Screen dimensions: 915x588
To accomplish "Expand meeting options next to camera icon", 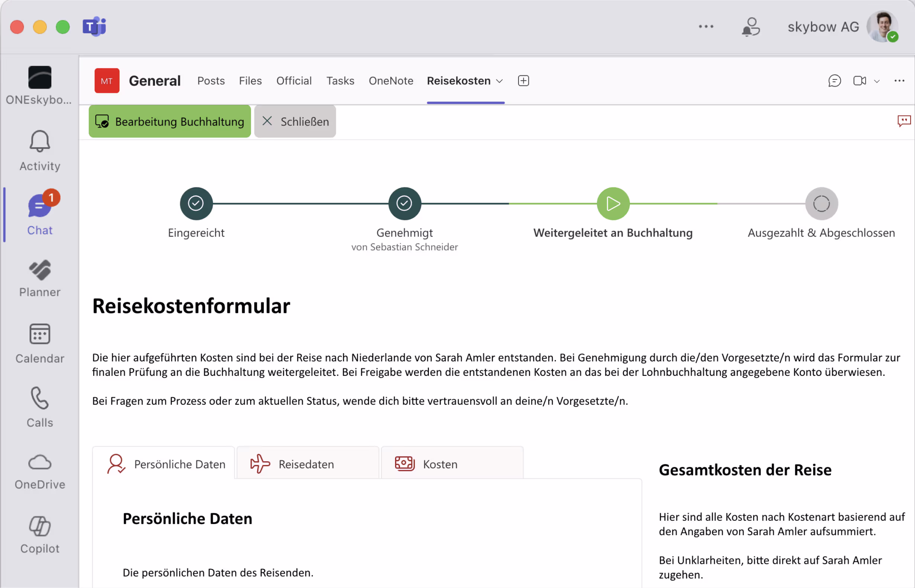I will [877, 81].
